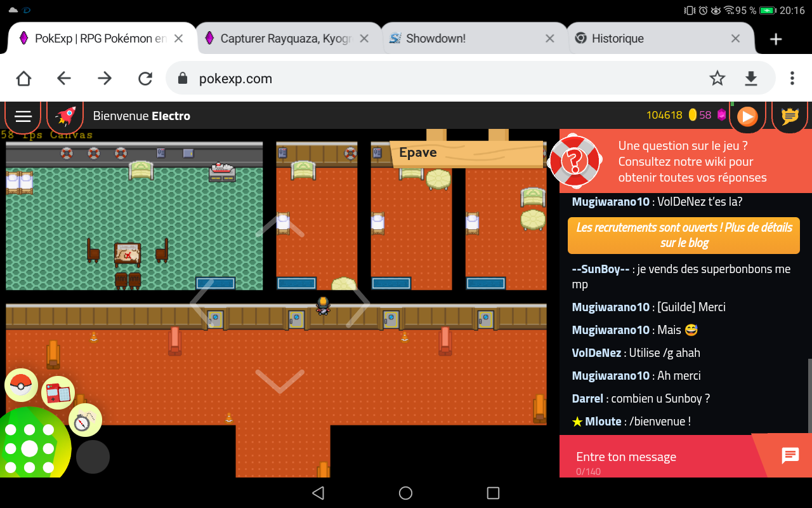The width and height of the screenshot is (812, 508).
Task: Click the chat panel scrollbar
Action: click(809, 395)
